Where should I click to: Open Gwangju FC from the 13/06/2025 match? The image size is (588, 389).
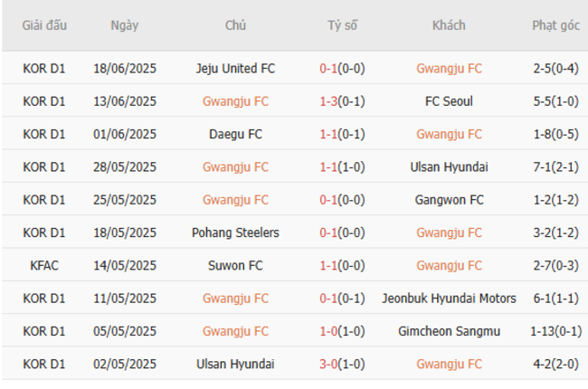point(235,101)
